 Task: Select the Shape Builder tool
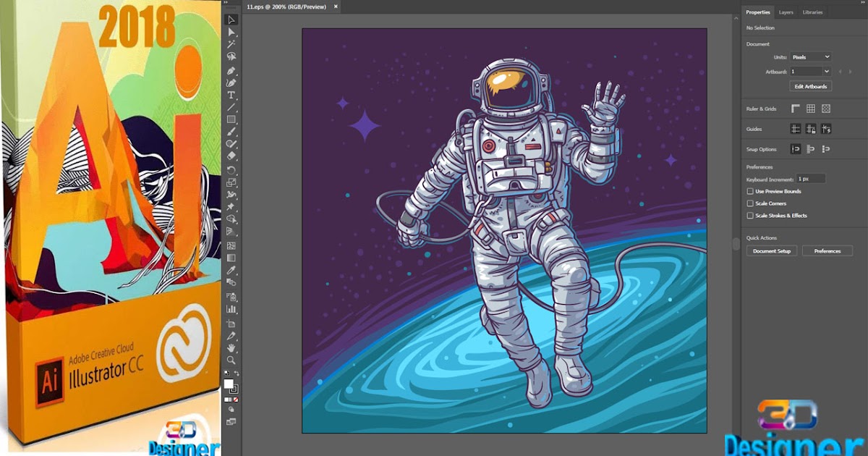[x=231, y=218]
